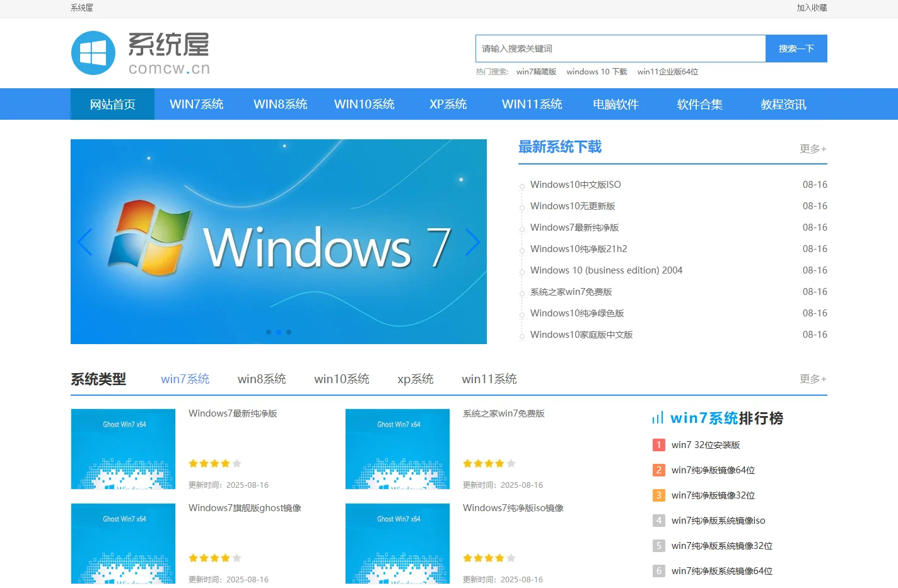
Task: Open the WIN10系统 navigation menu item
Action: (x=364, y=104)
